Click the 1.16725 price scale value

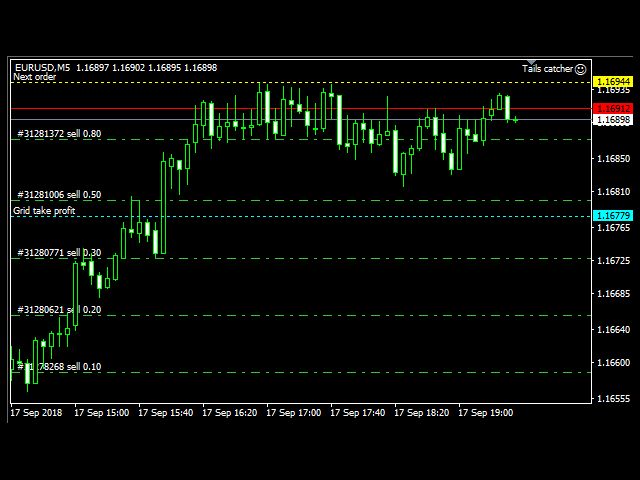coord(613,260)
